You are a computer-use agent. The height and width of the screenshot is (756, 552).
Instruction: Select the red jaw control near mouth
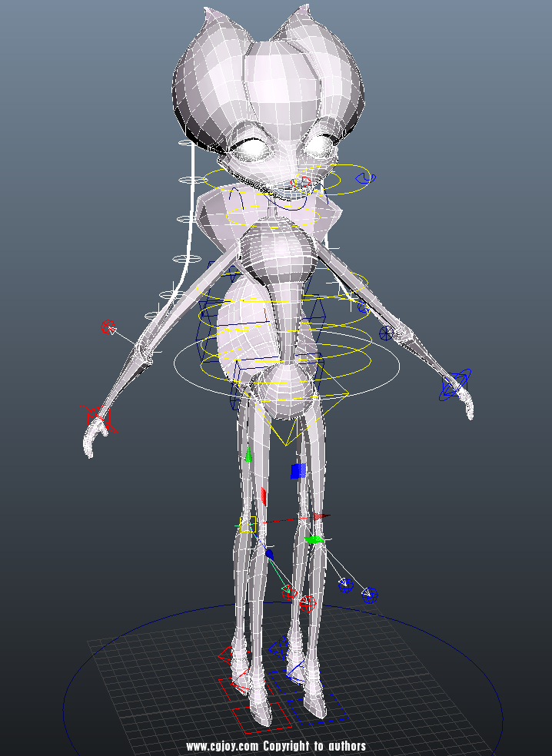tap(304, 184)
